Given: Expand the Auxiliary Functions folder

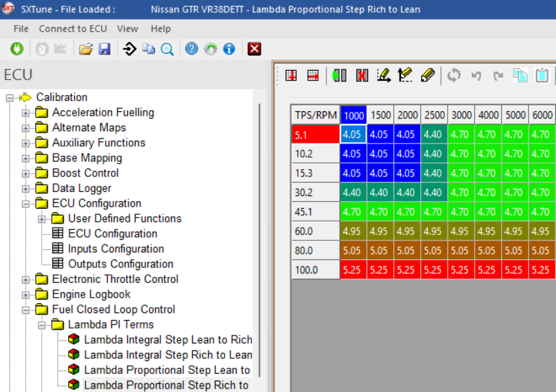Looking at the screenshot, I should 26,143.
